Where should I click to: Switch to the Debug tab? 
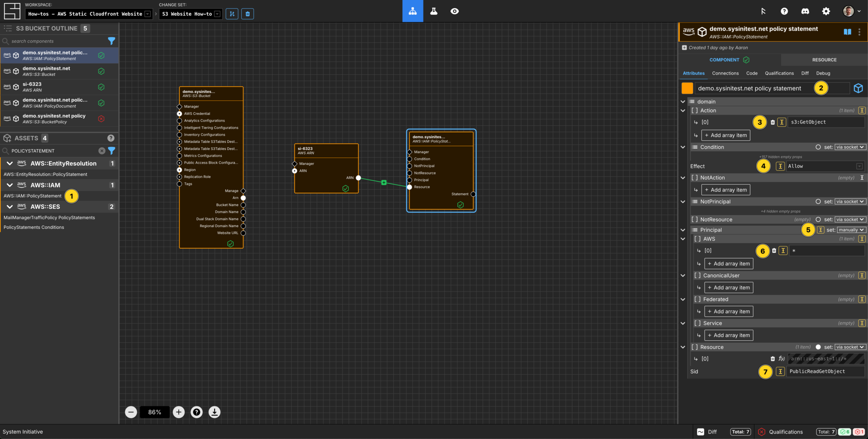click(x=823, y=73)
